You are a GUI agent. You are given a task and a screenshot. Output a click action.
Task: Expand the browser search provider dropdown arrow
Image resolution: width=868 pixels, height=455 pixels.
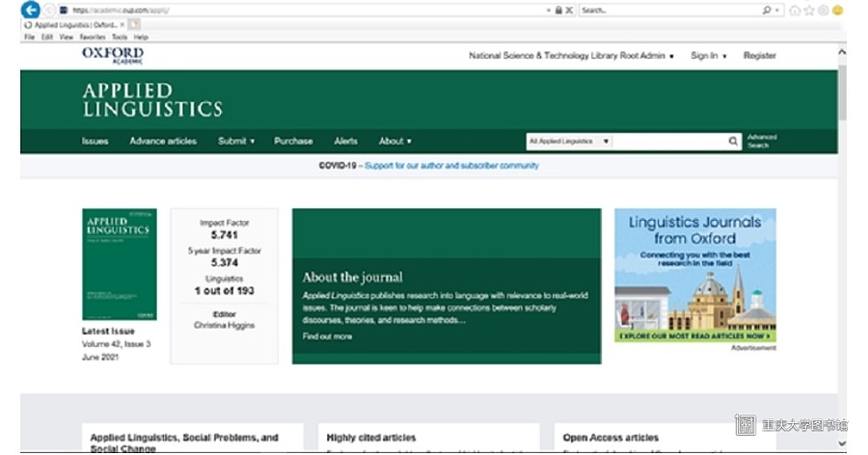(777, 10)
